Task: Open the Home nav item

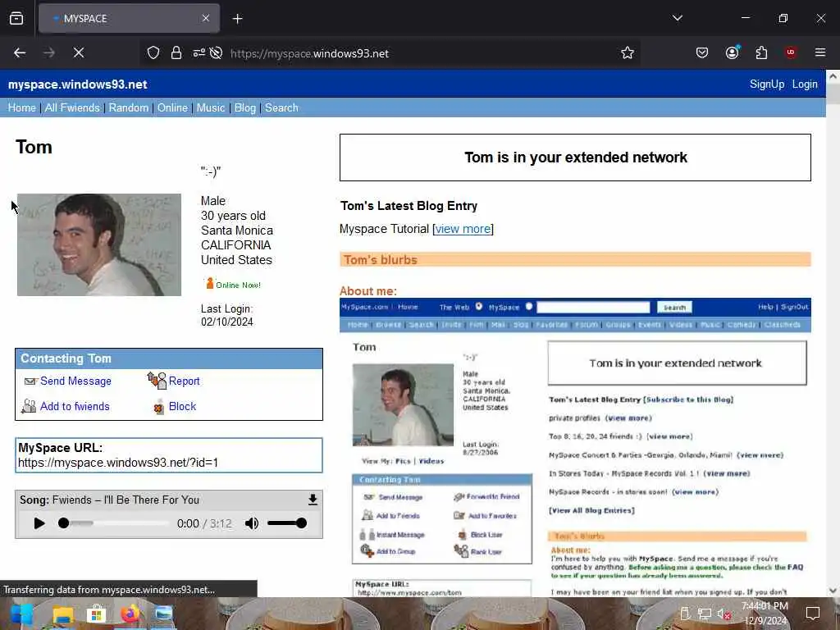Action: (x=22, y=107)
